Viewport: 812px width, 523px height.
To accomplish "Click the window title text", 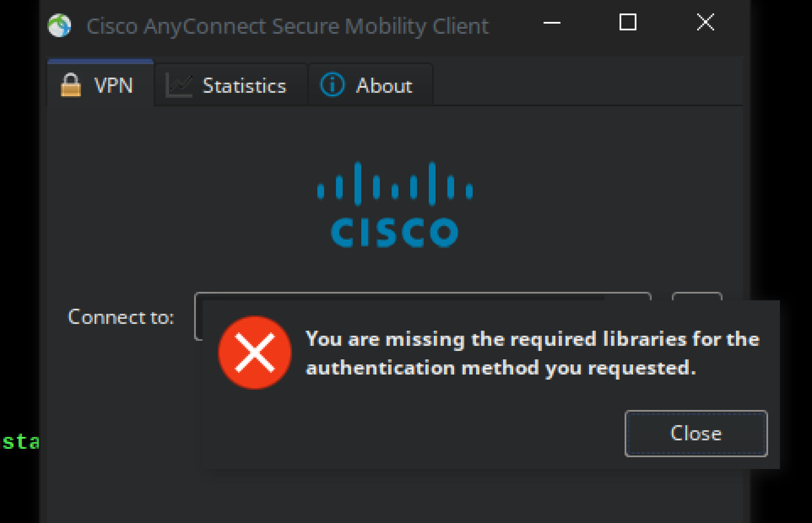I will pyautogui.click(x=288, y=26).
